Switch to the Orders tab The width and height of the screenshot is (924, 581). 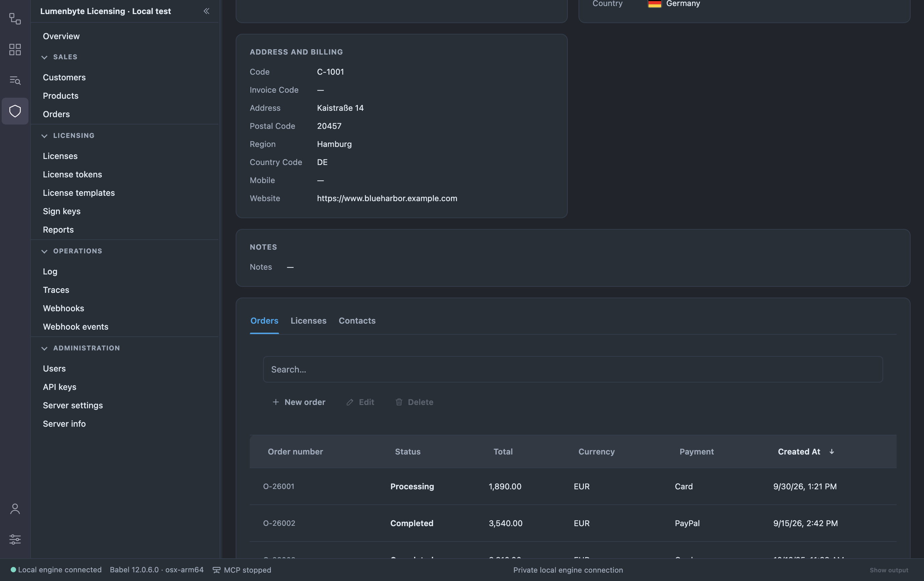(264, 321)
